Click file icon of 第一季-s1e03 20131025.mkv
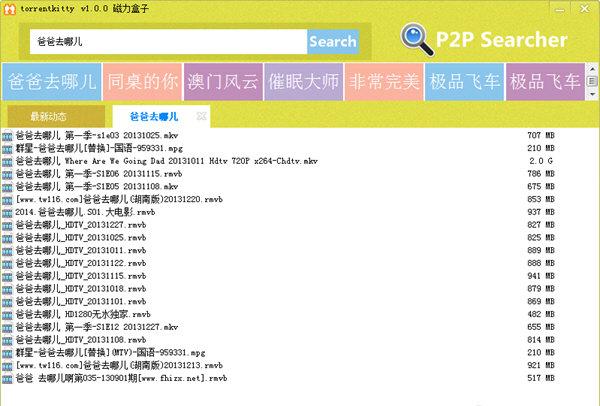The width and height of the screenshot is (600, 406). point(8,134)
